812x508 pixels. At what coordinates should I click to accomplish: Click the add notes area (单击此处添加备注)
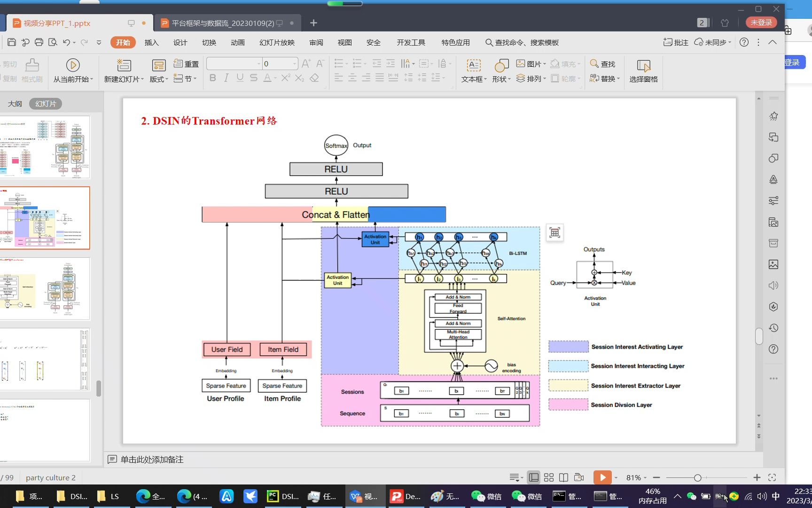pos(152,460)
